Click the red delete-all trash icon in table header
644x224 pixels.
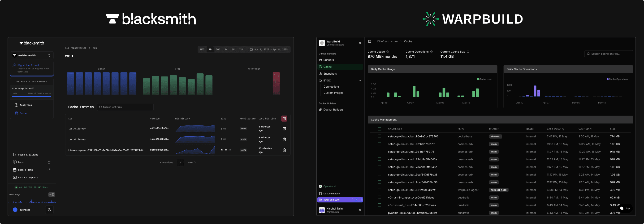click(284, 119)
